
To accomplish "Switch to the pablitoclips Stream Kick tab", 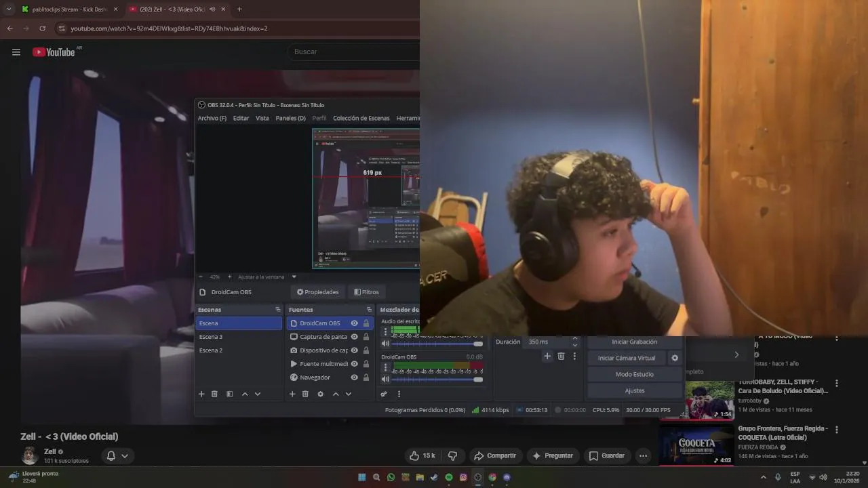I will [x=70, y=9].
